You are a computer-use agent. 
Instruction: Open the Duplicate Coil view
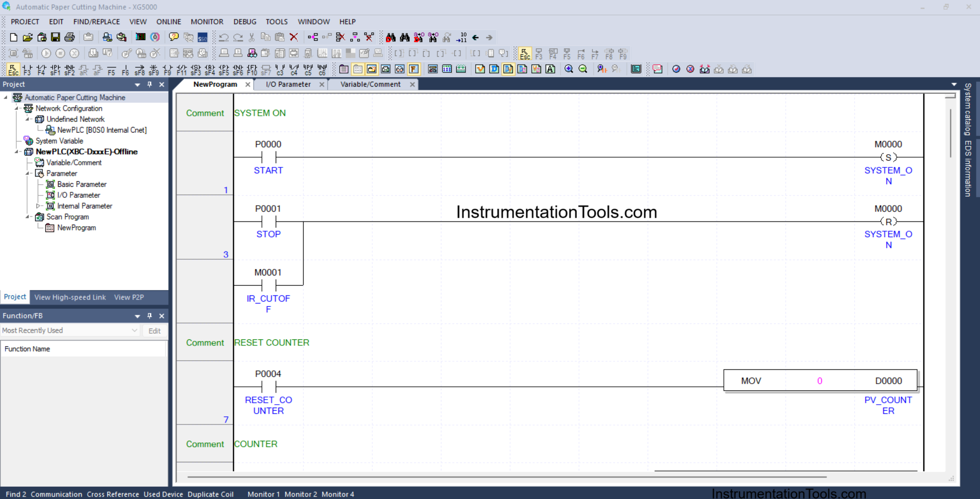click(210, 494)
